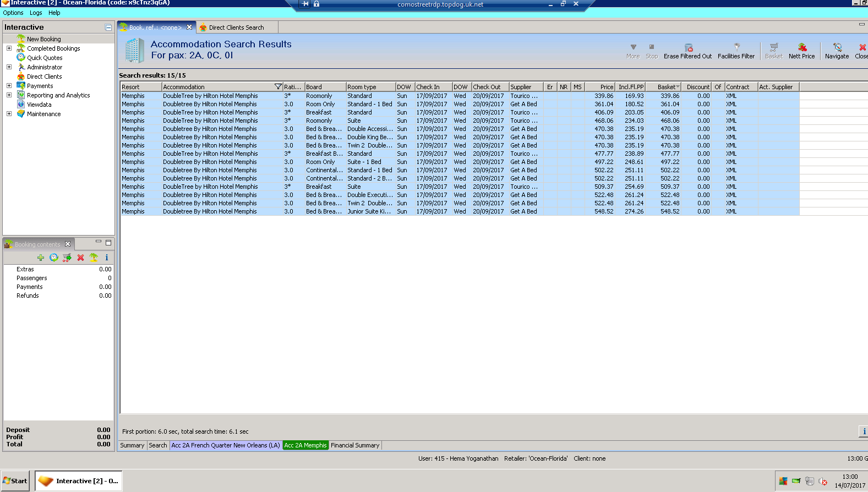Open the Help menu

[54, 13]
